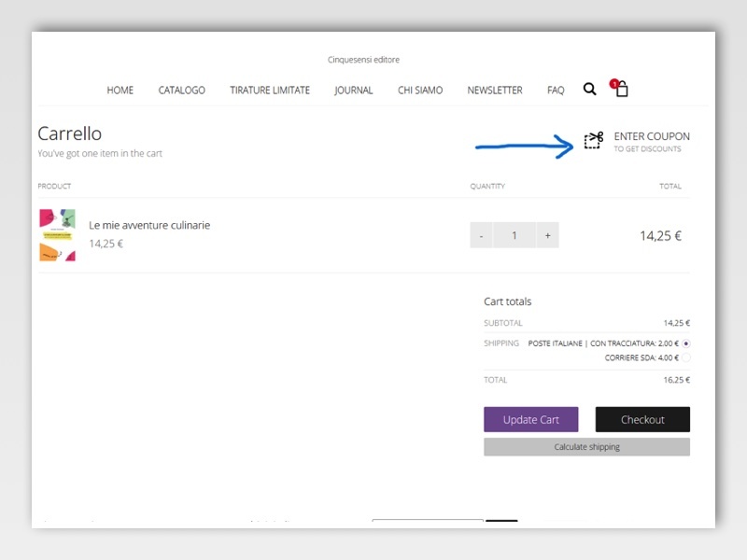The width and height of the screenshot is (747, 560).
Task: Open the search magnifier icon
Action: 589,90
